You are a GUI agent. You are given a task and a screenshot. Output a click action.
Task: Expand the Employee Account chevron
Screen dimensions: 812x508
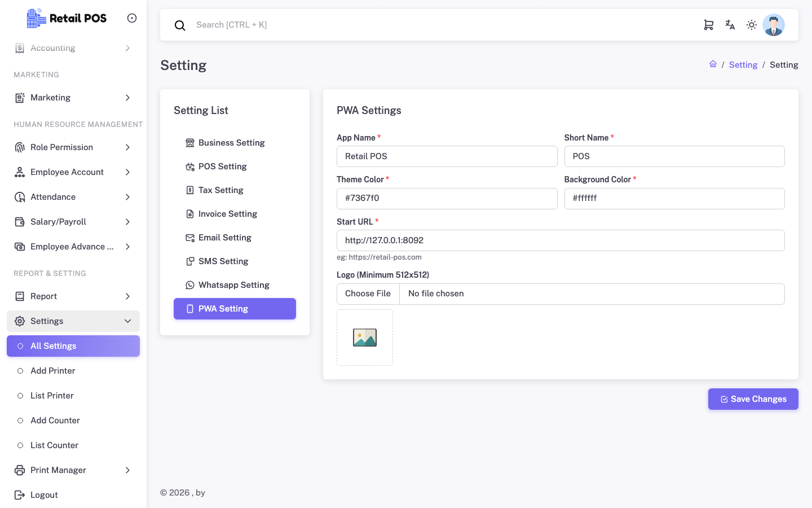click(x=128, y=172)
